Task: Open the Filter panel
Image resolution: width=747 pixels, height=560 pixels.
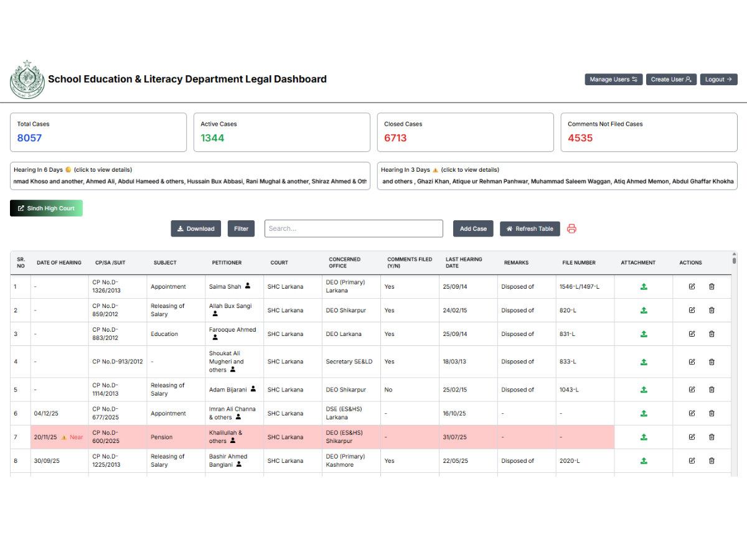Action: [241, 228]
